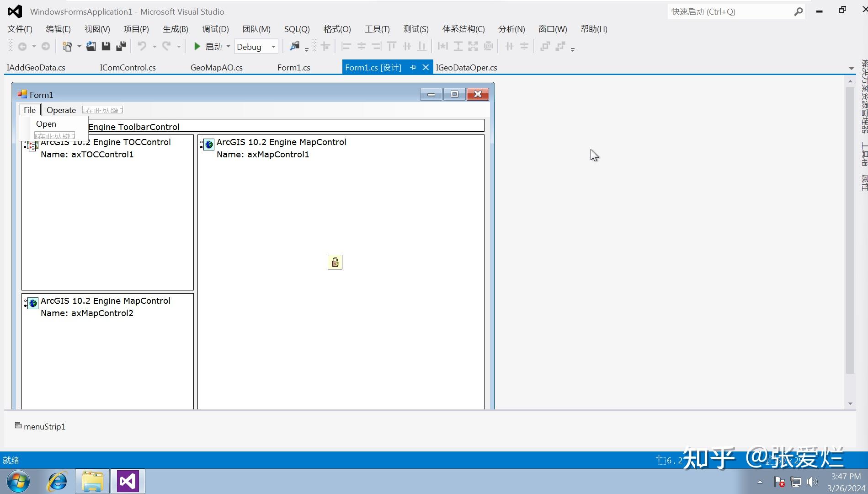This screenshot has height=494, width=868.
Task: Open the 工具(T) menu
Action: [x=377, y=29]
